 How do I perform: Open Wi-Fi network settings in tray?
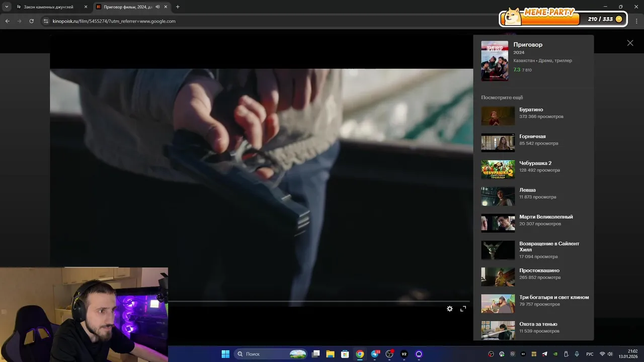pos(602,354)
